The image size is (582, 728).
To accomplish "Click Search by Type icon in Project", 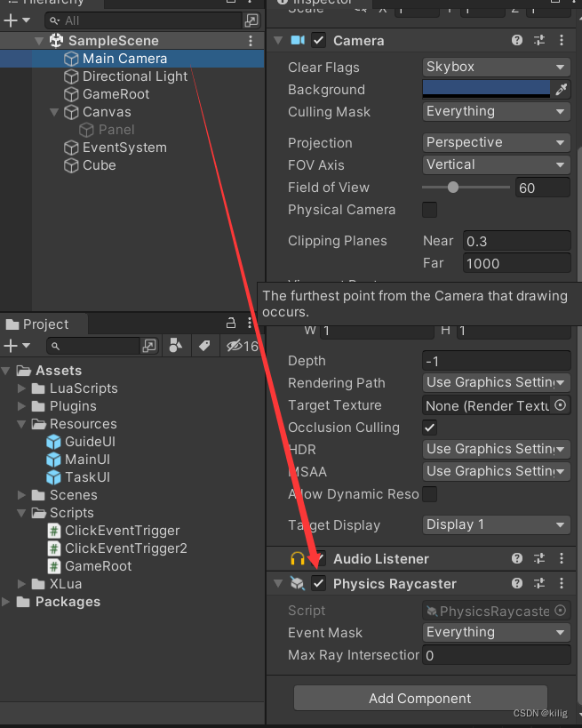I will pyautogui.click(x=176, y=345).
